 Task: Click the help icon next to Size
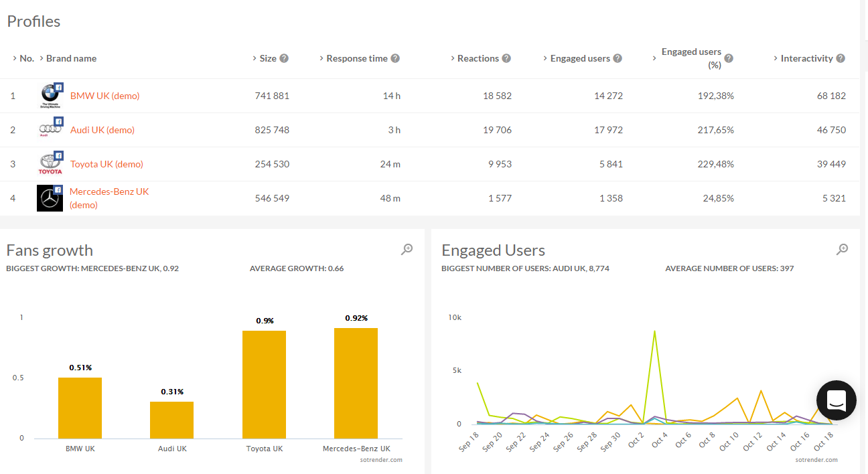284,58
